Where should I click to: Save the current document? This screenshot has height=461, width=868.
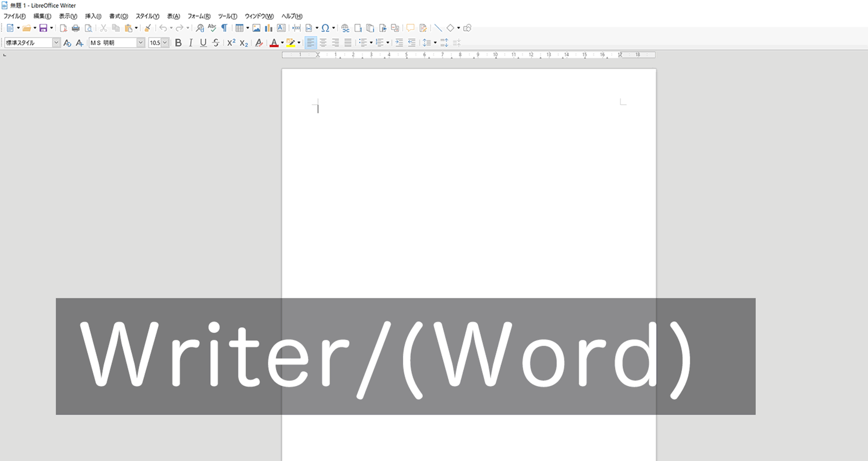tap(43, 28)
